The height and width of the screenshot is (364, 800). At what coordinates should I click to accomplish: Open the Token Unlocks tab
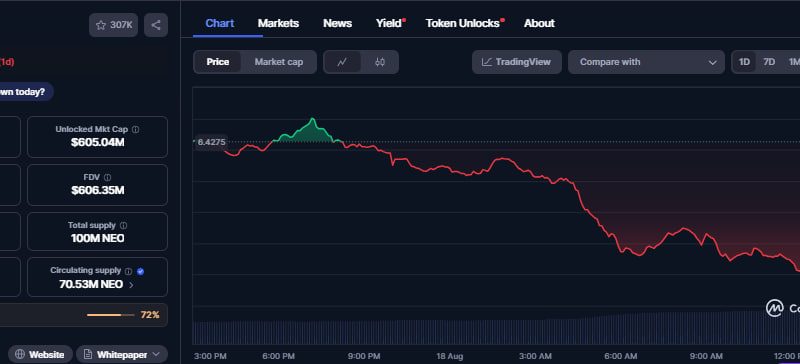[x=464, y=23]
